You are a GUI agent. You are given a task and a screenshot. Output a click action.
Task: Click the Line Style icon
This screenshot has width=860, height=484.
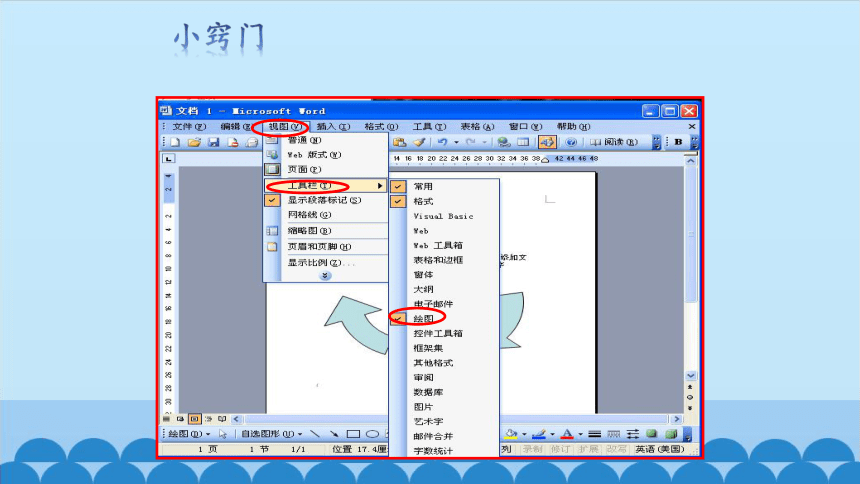pos(595,434)
